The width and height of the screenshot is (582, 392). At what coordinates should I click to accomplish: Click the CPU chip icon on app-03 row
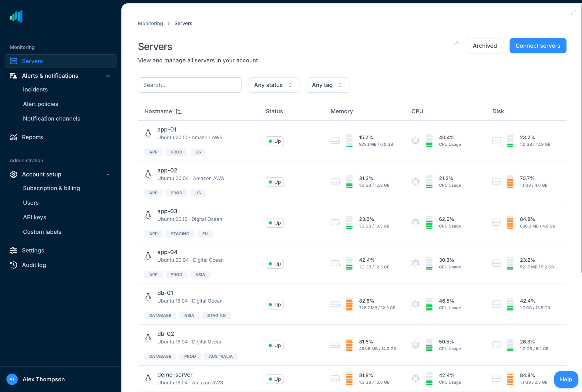pyautogui.click(x=415, y=222)
